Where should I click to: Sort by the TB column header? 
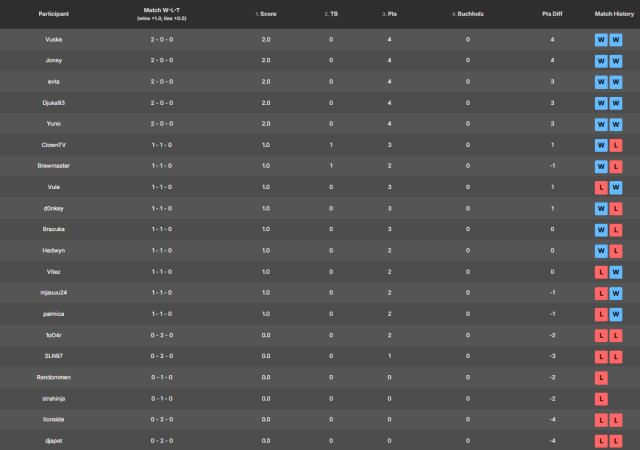pos(331,14)
